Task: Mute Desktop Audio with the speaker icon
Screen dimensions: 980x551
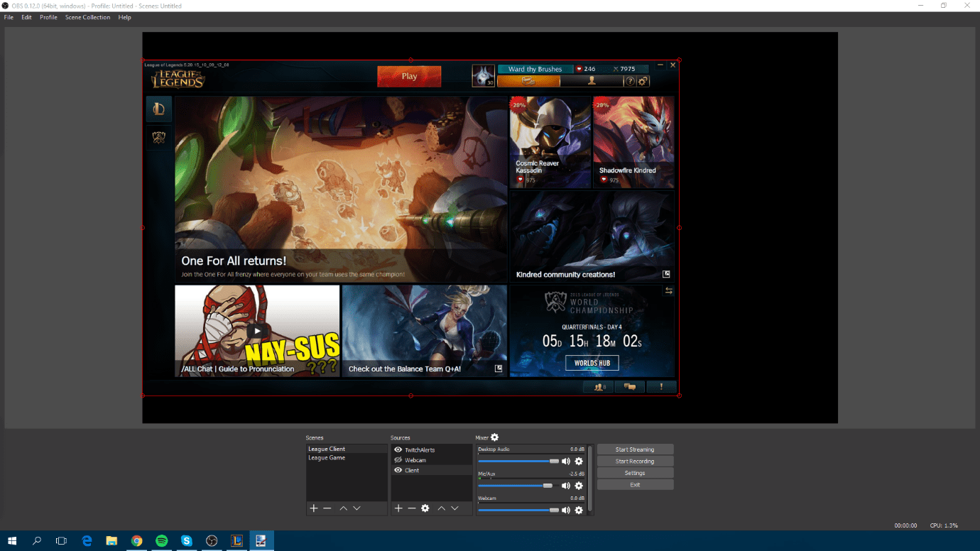Action: pyautogui.click(x=566, y=462)
